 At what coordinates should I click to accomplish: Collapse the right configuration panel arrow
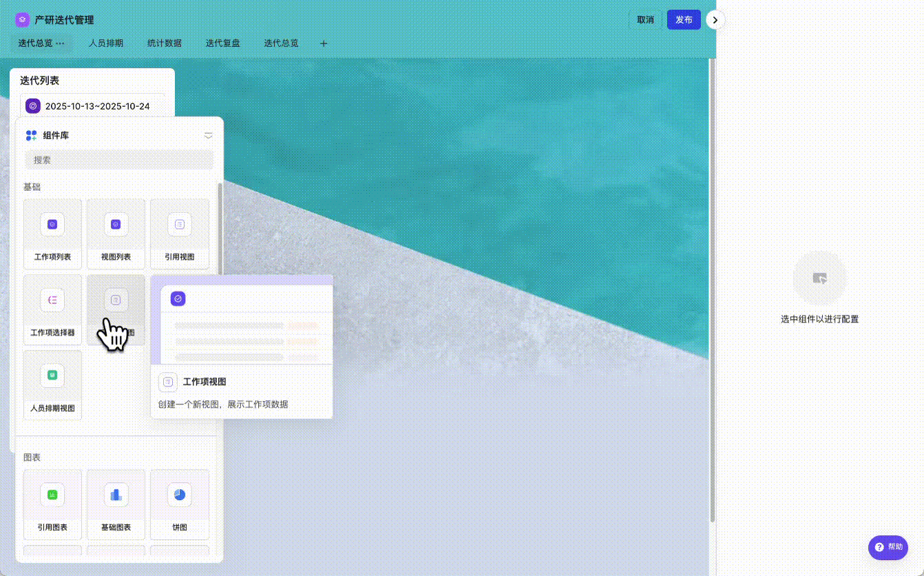tap(715, 20)
